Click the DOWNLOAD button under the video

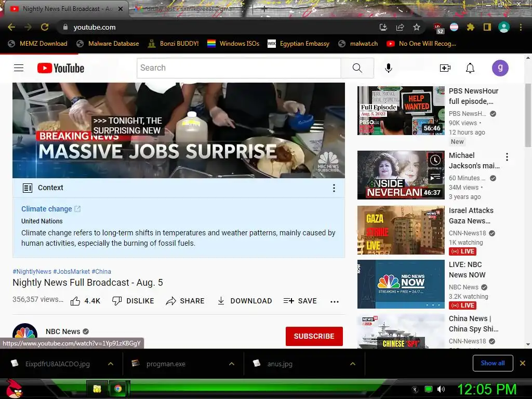pos(245,301)
